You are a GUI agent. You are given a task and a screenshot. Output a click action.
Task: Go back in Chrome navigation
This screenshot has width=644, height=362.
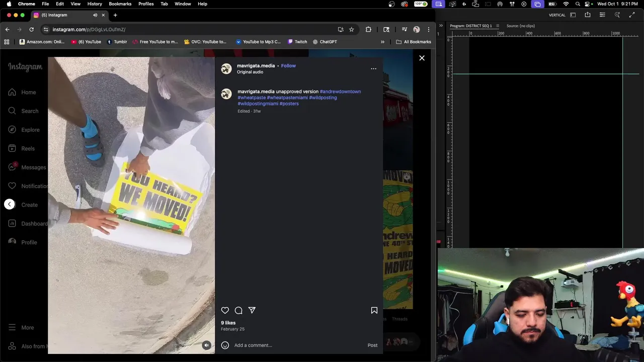[7, 29]
